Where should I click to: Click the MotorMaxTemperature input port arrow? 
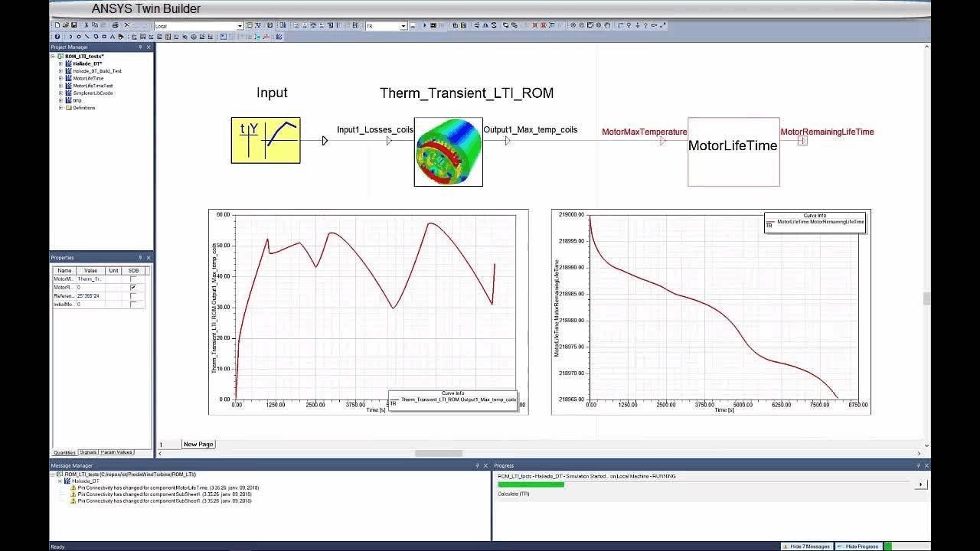pyautogui.click(x=662, y=141)
